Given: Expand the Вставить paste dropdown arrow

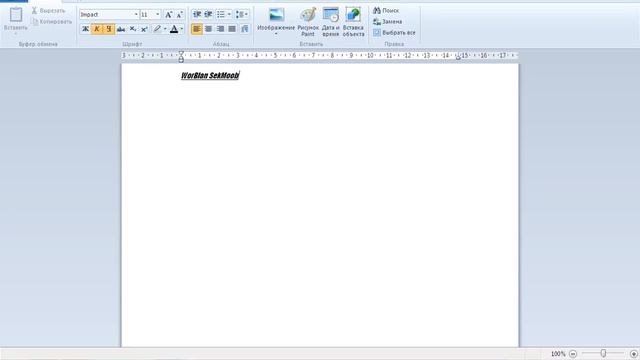Looking at the screenshot, I should [16, 33].
